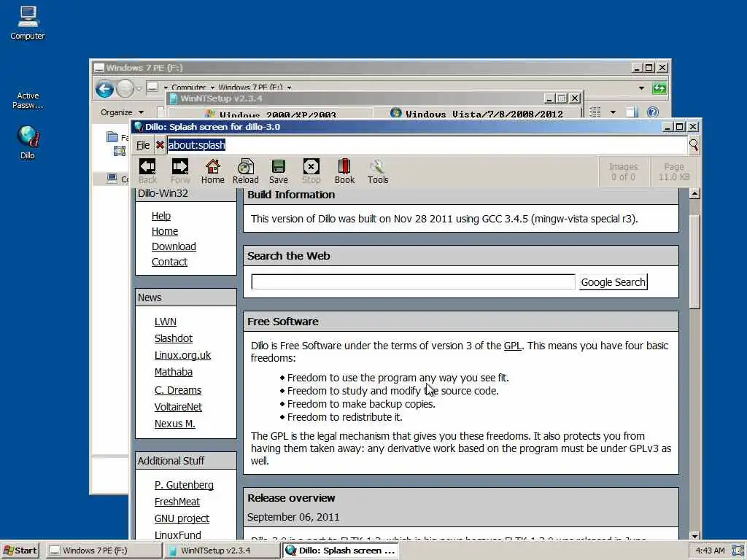Open the Nexus M. link
Image resolution: width=747 pixels, height=560 pixels.
(x=175, y=424)
